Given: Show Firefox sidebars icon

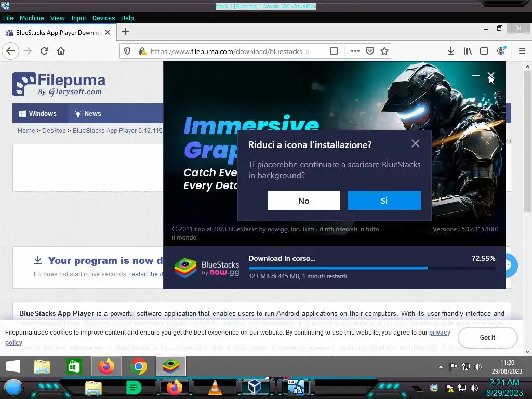Looking at the screenshot, I should point(484,51).
